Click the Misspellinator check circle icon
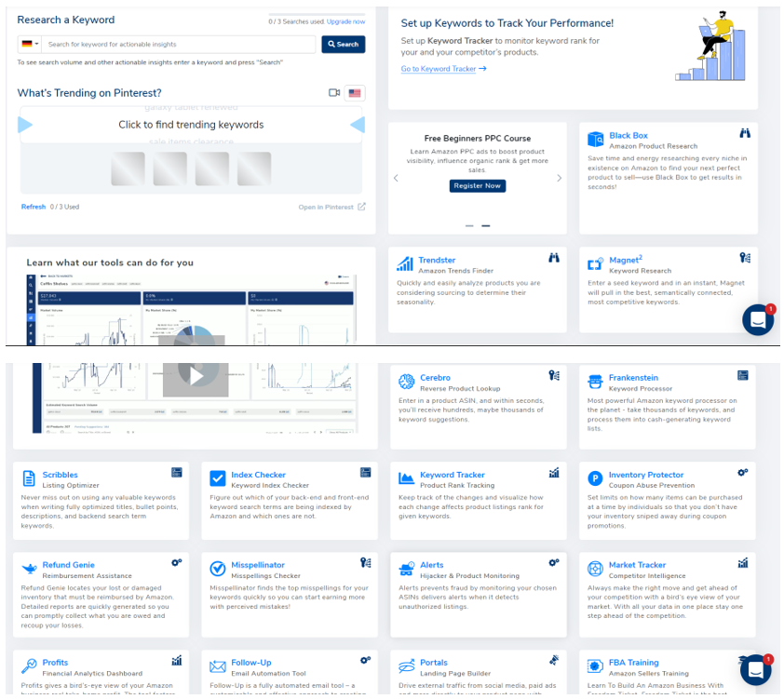 pyautogui.click(x=218, y=569)
